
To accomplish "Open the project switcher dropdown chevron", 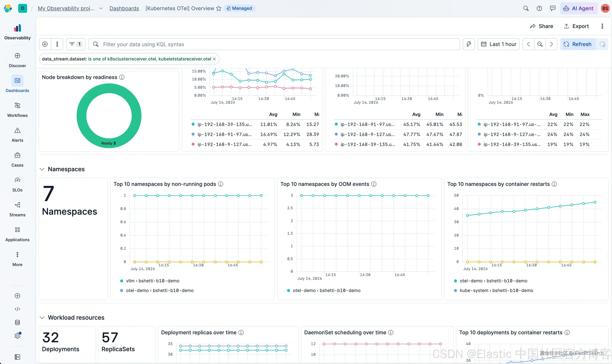I will (x=101, y=8).
